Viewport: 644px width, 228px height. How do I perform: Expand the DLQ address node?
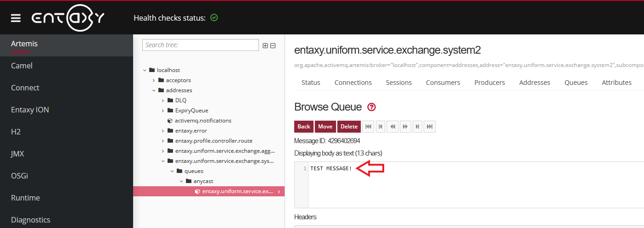tap(163, 100)
